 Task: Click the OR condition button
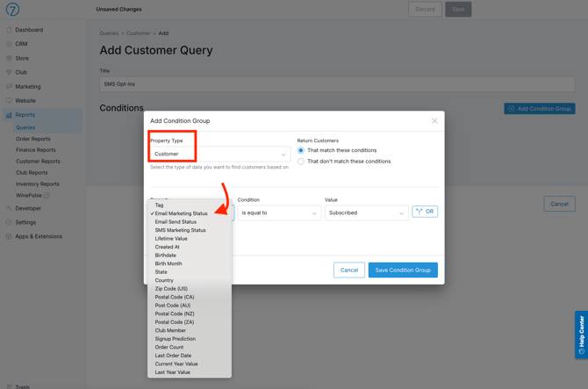425,212
